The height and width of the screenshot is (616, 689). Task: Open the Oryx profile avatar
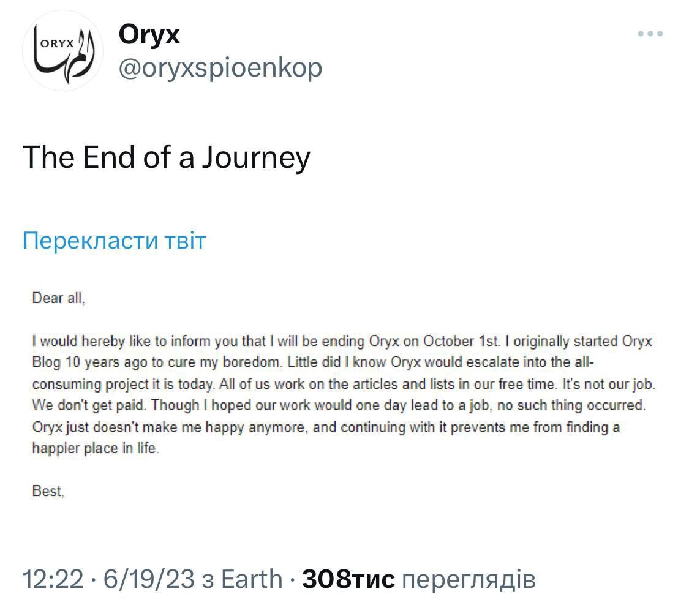tap(62, 51)
